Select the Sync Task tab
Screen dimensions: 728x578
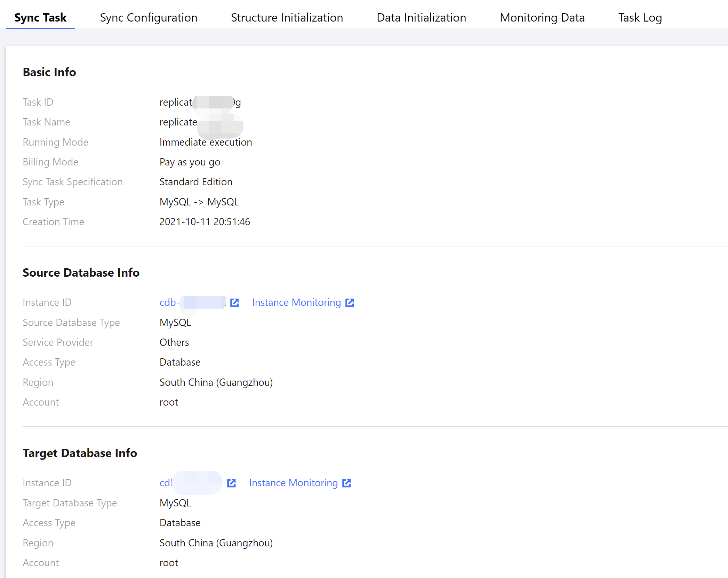click(x=40, y=17)
